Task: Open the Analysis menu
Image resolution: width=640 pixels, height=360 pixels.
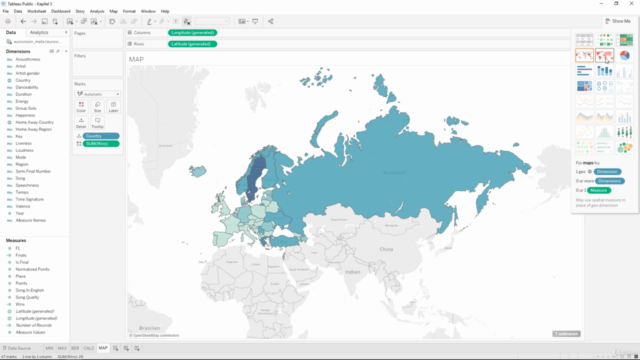Action: click(97, 11)
